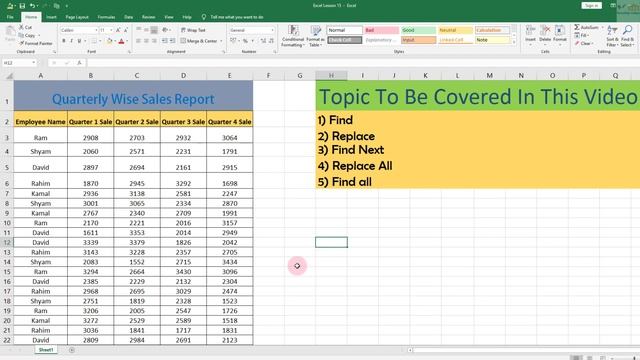
Task: Toggle Center alignment
Action: (146, 41)
